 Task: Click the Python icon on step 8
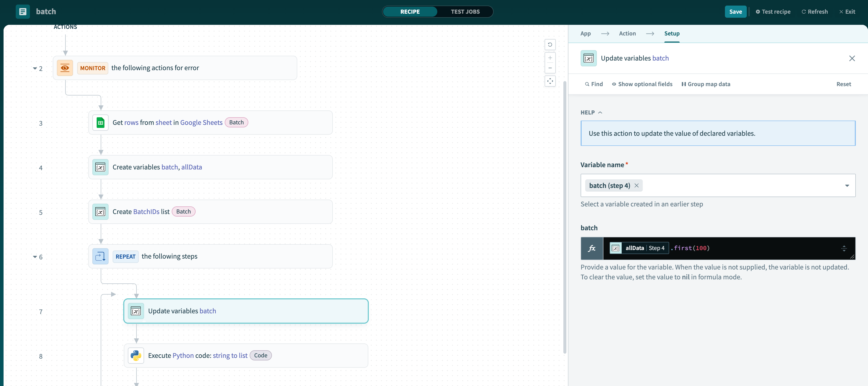point(136,356)
